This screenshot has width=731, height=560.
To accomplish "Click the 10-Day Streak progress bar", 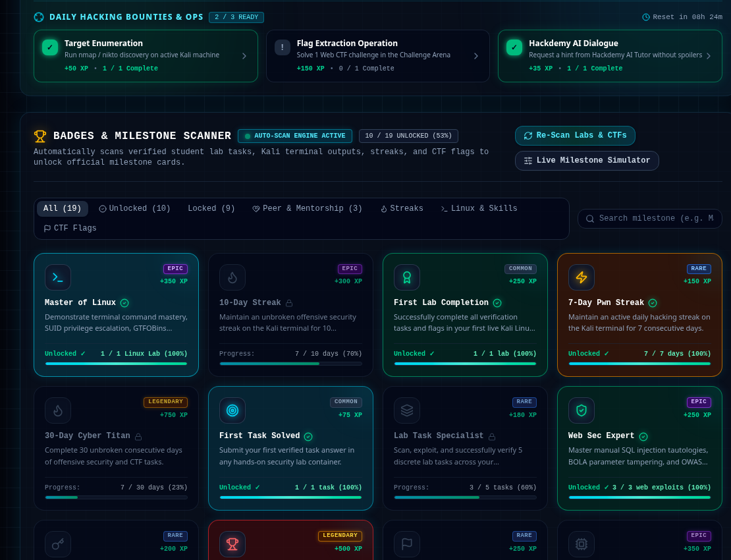I will pyautogui.click(x=290, y=364).
